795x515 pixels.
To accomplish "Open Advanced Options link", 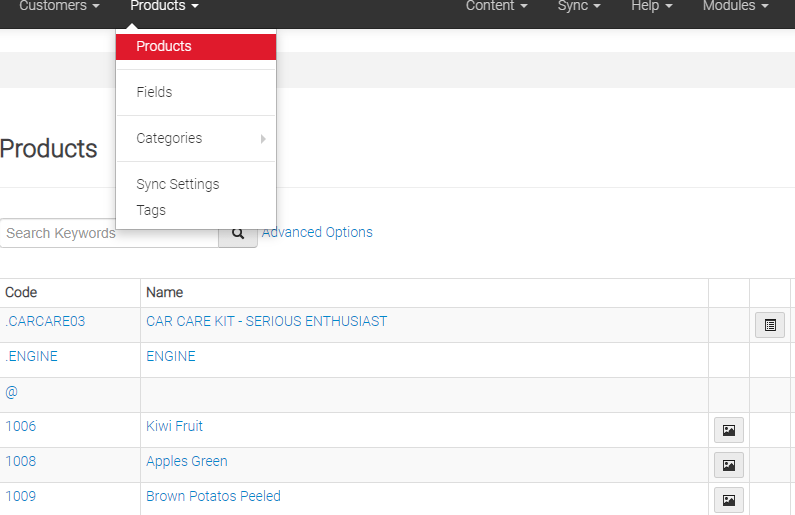I will (x=317, y=232).
